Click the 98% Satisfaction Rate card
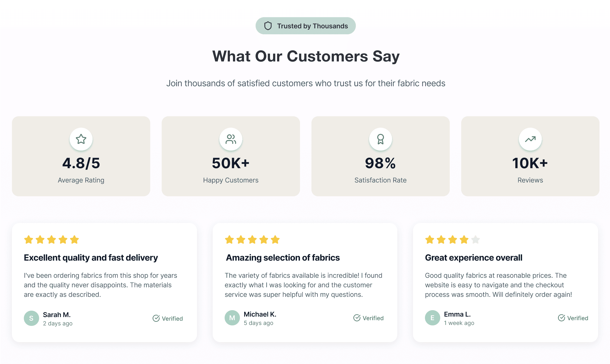The width and height of the screenshot is (610, 364). [x=380, y=156]
